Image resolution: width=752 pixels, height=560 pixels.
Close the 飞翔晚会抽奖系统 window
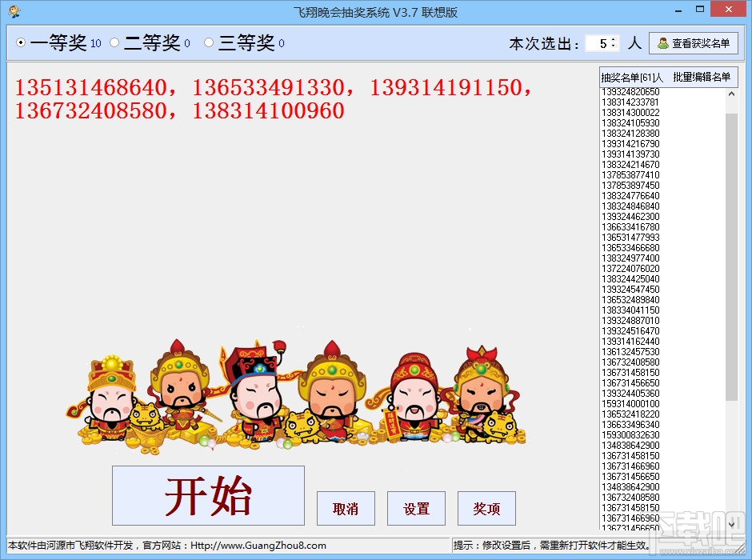(729, 10)
